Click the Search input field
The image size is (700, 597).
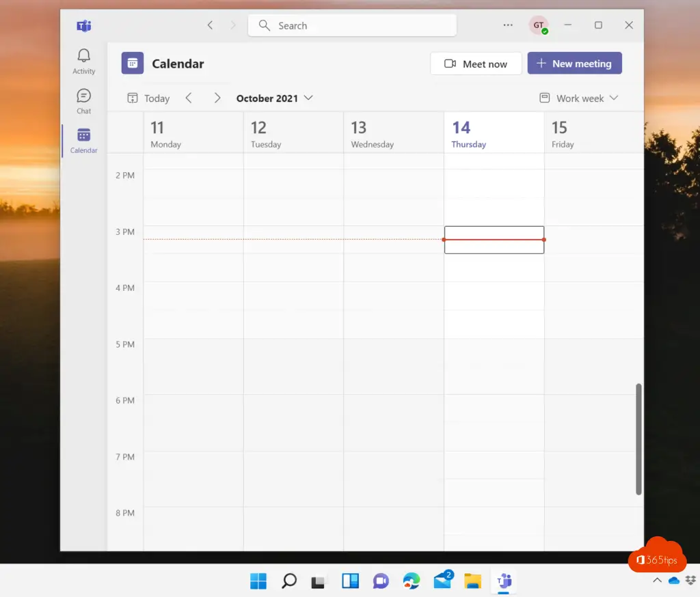[x=352, y=26]
